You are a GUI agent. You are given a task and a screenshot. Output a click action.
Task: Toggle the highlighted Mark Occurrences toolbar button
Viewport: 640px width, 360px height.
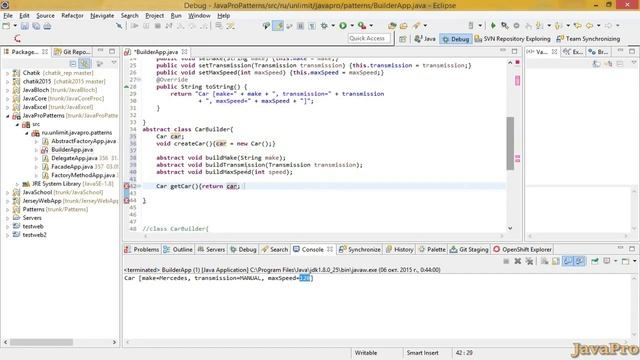(x=278, y=26)
